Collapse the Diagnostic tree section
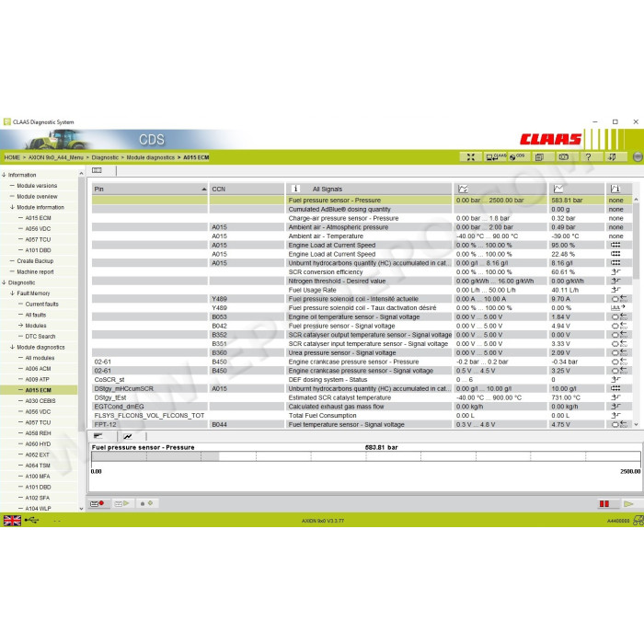644x644 pixels. 4,282
